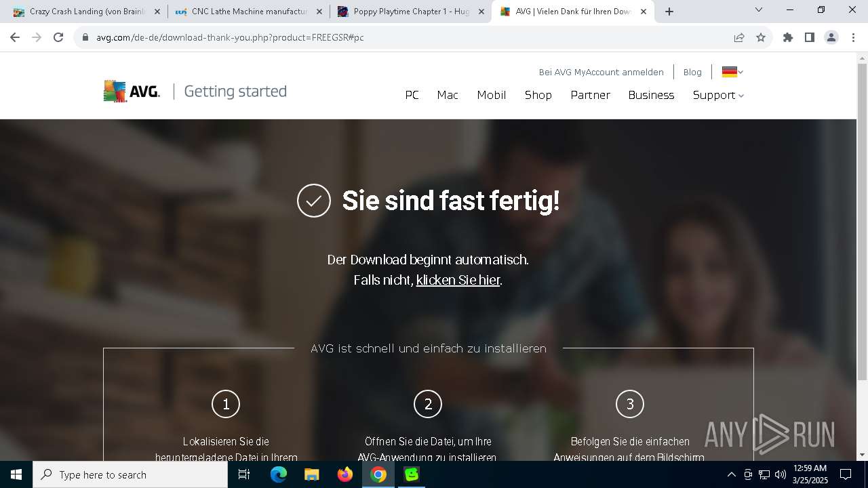This screenshot has height=488, width=868.
Task: Click the browser forward arrow
Action: pyautogui.click(x=37, y=37)
